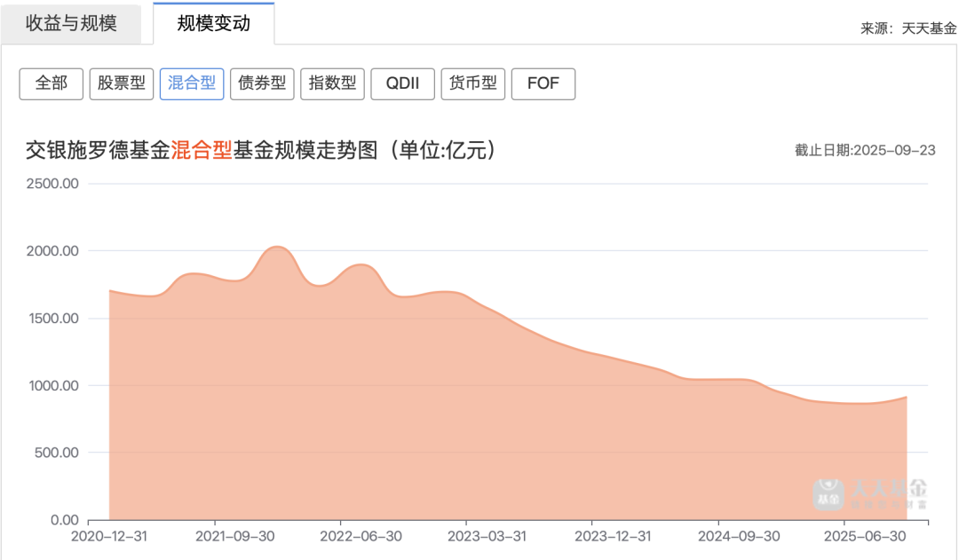The image size is (959, 560).
Task: Select the highlighted 混合型 filter
Action: click(192, 83)
